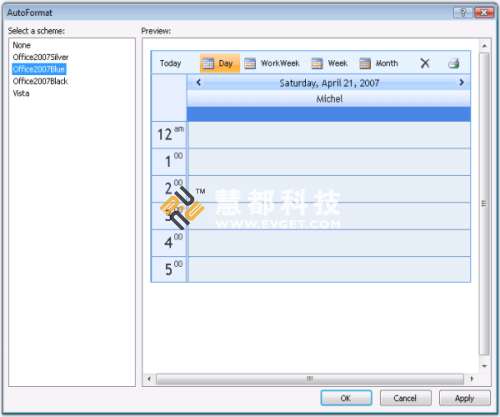Screen dimensions: 500x417
Task: Click the dark blue all-day event row
Action: tap(329, 114)
